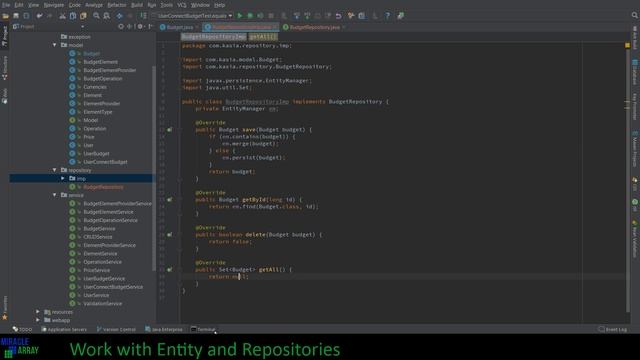
Task: Click the Scroll from Source icon in the Project panel
Action: pyautogui.click(x=121, y=27)
